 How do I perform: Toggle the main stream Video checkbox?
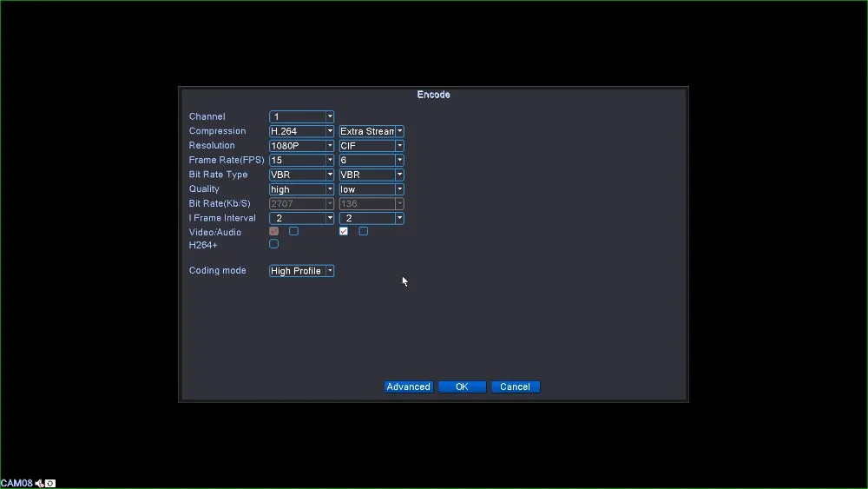click(x=274, y=231)
